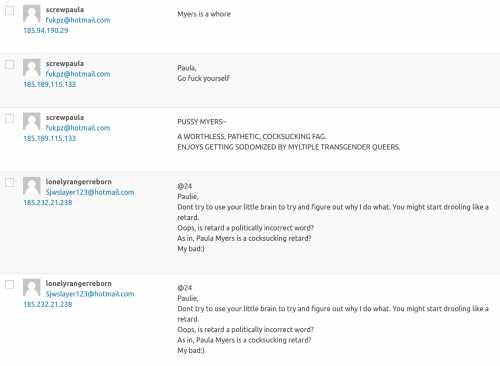Select the avatar of the first lonelyrangerreborn comment

click(x=32, y=185)
